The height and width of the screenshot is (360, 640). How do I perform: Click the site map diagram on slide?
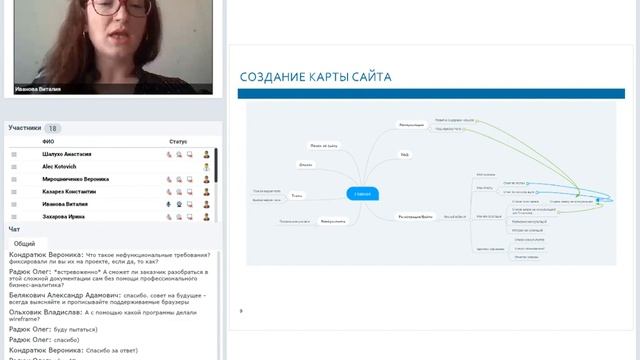(431, 184)
